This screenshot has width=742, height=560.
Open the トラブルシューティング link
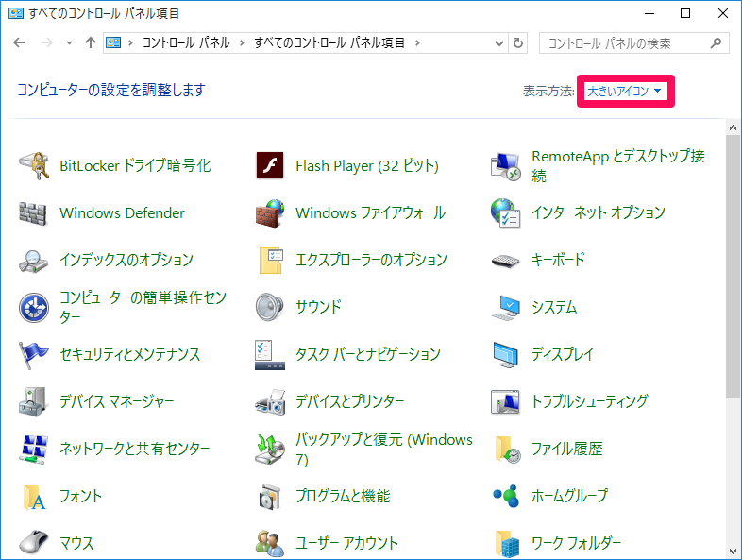point(589,401)
